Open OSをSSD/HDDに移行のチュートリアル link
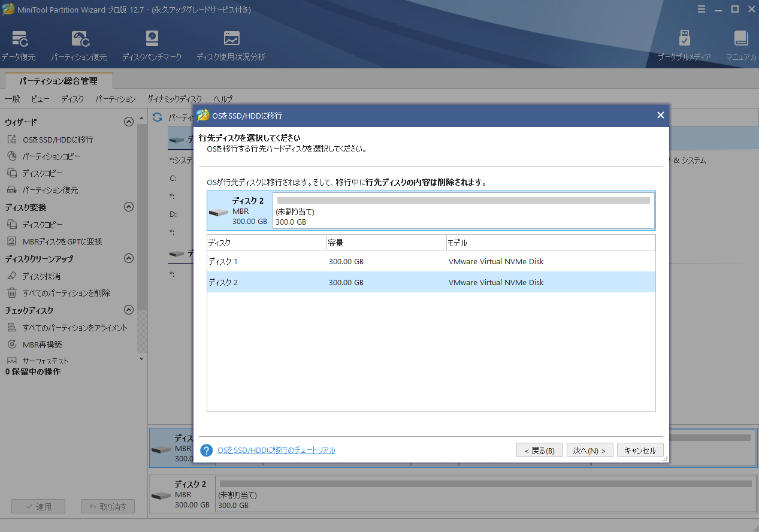The height and width of the screenshot is (532, 759). pyautogui.click(x=276, y=450)
